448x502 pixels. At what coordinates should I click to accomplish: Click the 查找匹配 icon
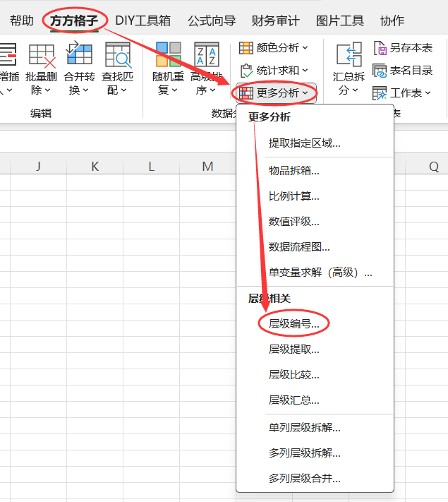pyautogui.click(x=118, y=55)
